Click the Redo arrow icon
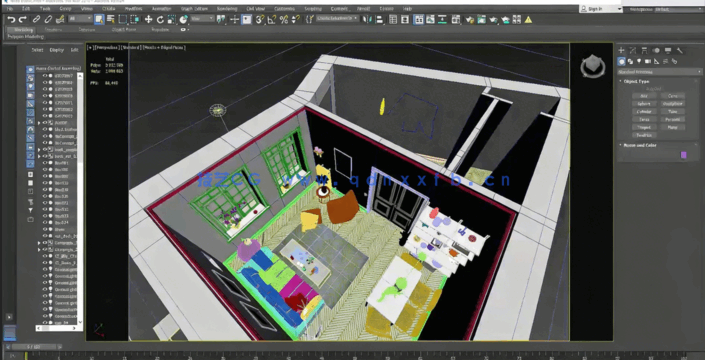Viewport: 705px width, 360px height. pos(22,19)
